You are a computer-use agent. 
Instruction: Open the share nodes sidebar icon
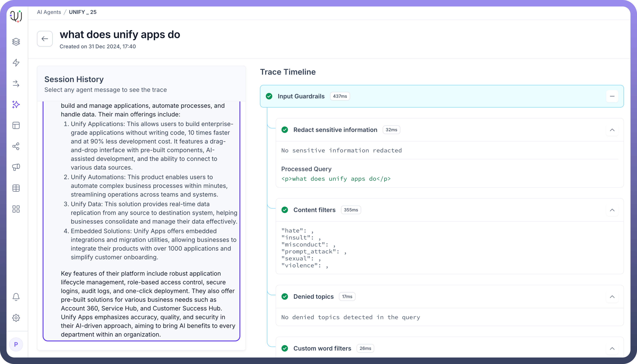point(16,146)
